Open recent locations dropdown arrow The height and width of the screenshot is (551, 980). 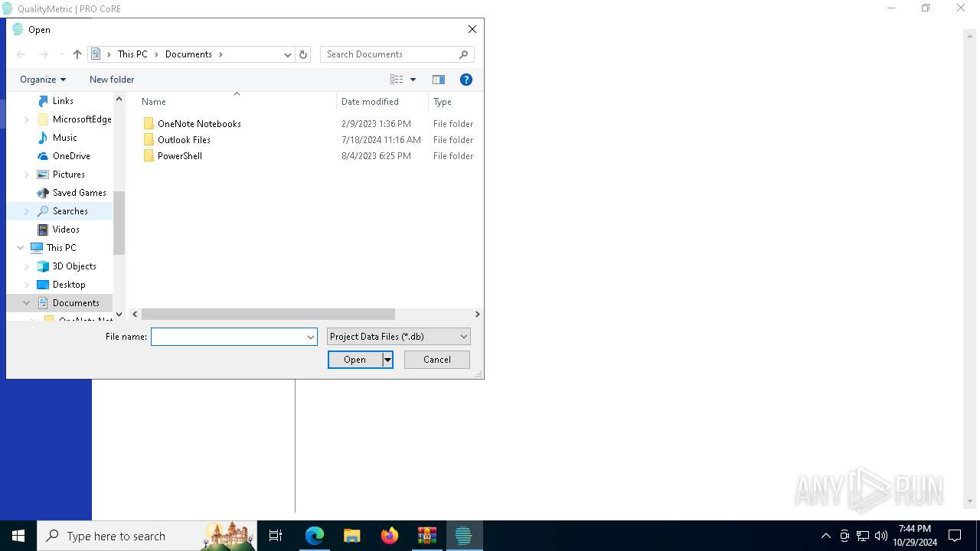(x=61, y=54)
